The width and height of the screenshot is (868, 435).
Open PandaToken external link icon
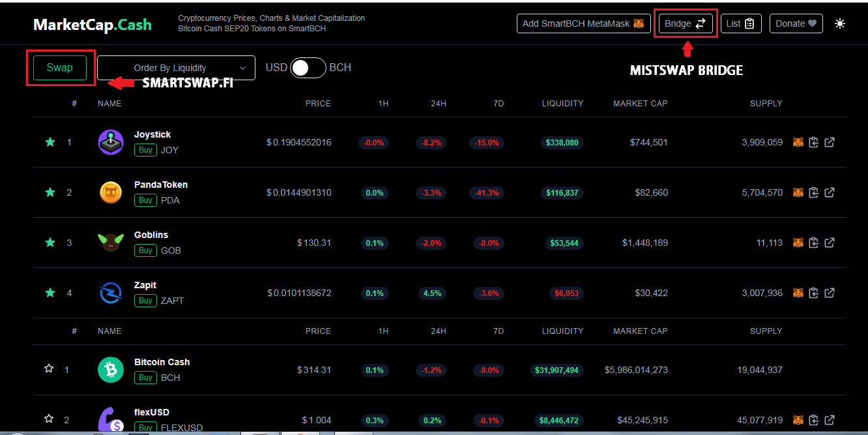tap(830, 192)
